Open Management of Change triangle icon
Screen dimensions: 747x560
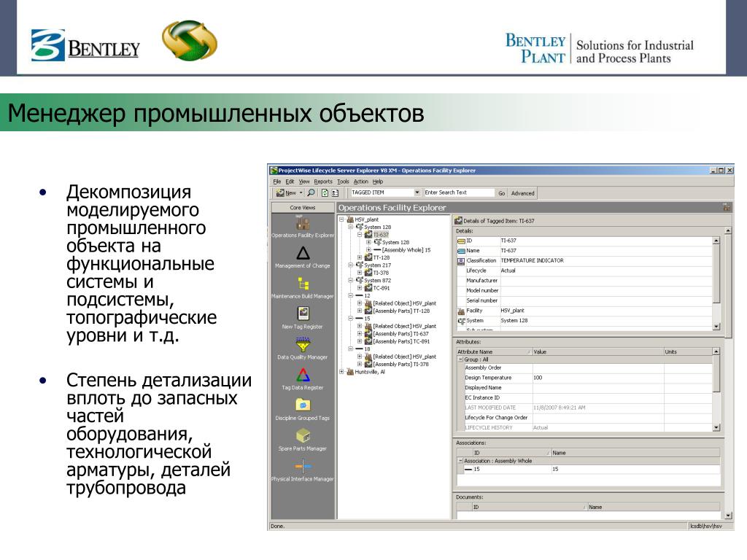tap(303, 253)
